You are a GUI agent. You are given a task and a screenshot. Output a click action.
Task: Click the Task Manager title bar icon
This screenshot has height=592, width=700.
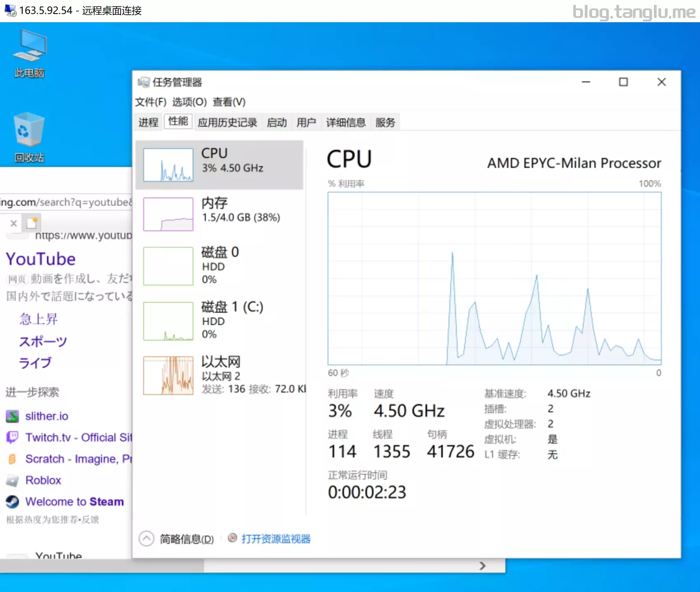tap(144, 82)
